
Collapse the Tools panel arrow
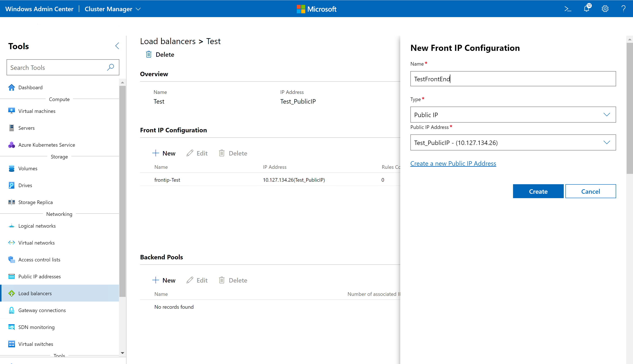tap(117, 46)
